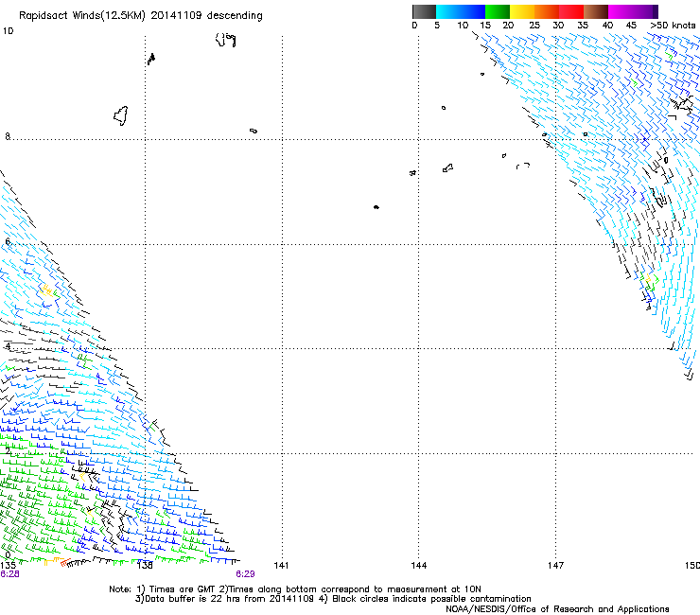Click the island outline west of 138 near 8N
Image resolution: width=700 pixels, height=615 pixels.
coord(121,115)
